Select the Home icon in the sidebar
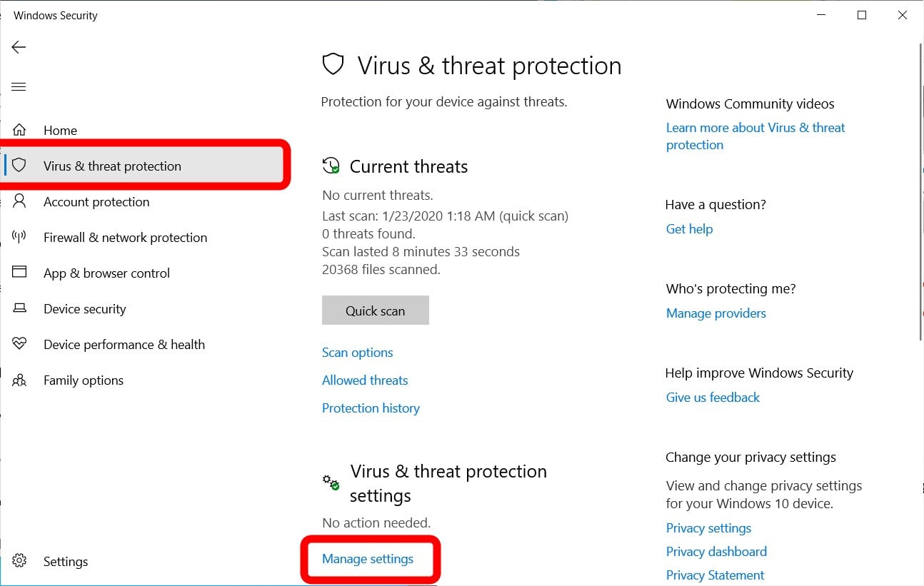The image size is (924, 586). click(x=20, y=130)
